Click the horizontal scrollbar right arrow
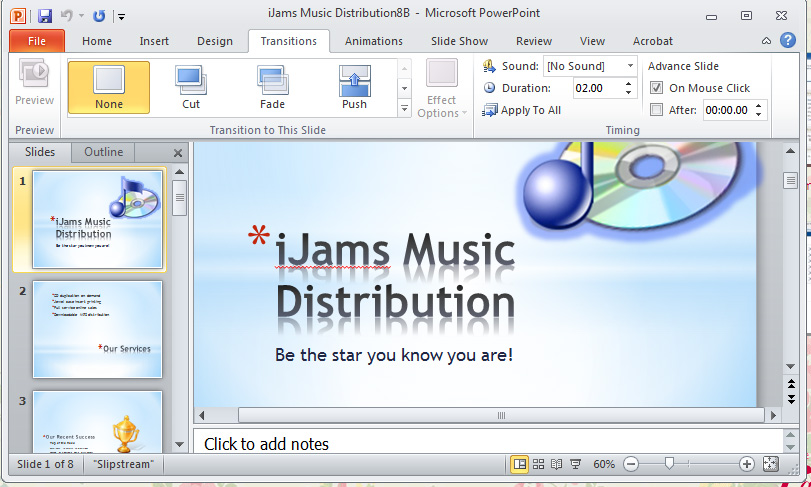Screen dimensions: 811x487 [x=773, y=415]
